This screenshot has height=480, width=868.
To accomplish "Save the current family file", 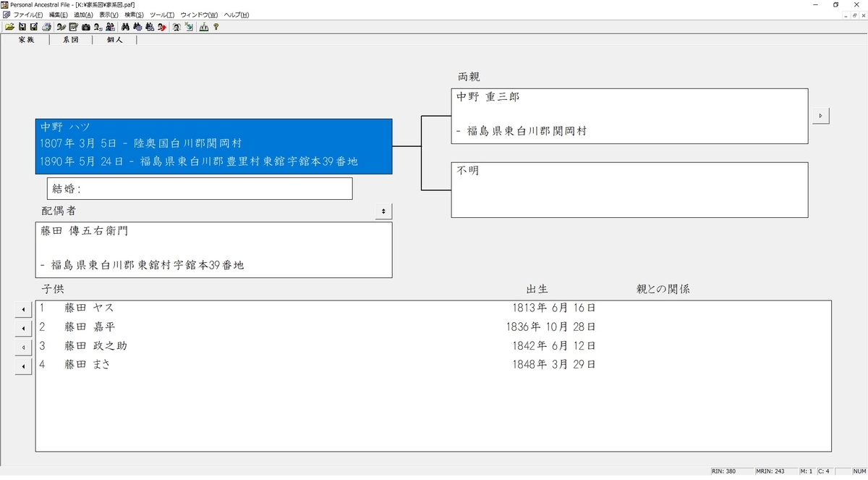I will 22,27.
